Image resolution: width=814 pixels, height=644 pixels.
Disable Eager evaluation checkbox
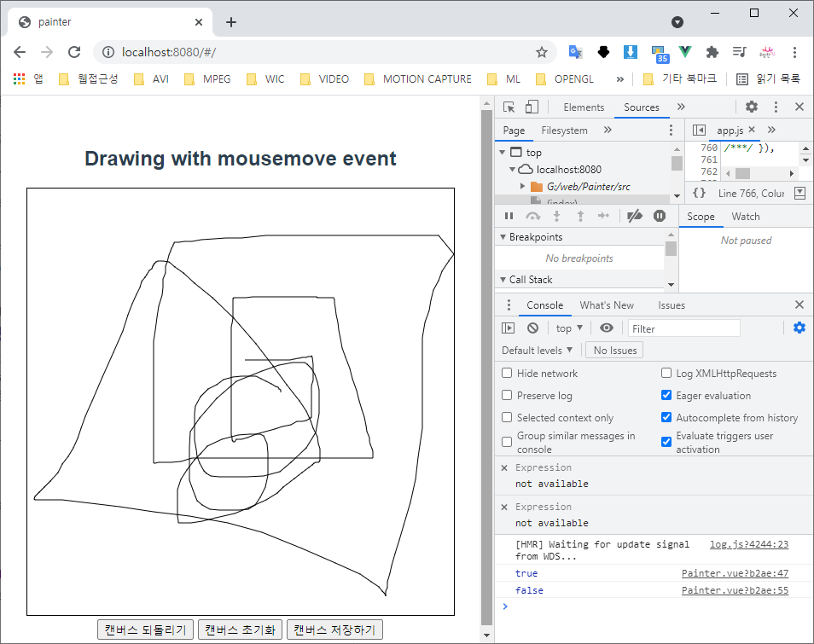click(x=666, y=396)
